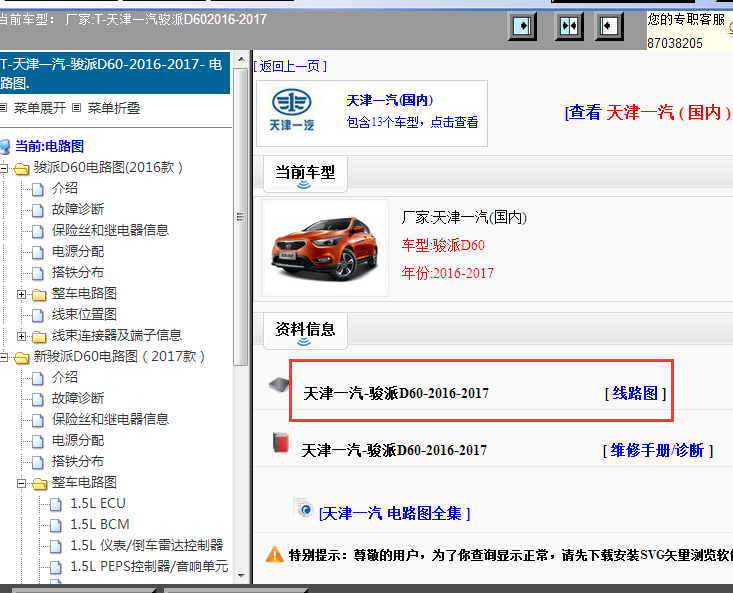Open 故障诊断 under 2016款 folder
The image size is (733, 593).
tap(78, 209)
